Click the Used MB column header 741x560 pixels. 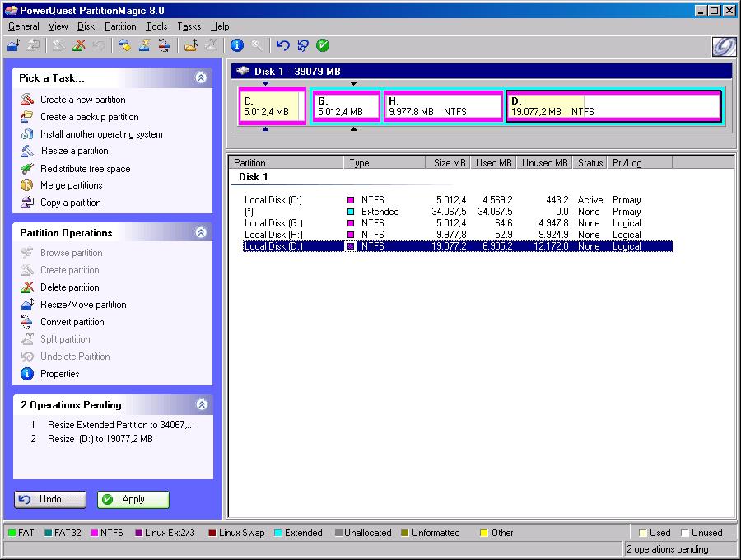(x=493, y=162)
